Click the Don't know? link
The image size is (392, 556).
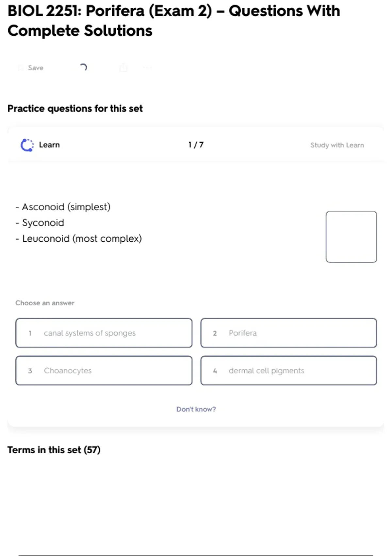[196, 409]
